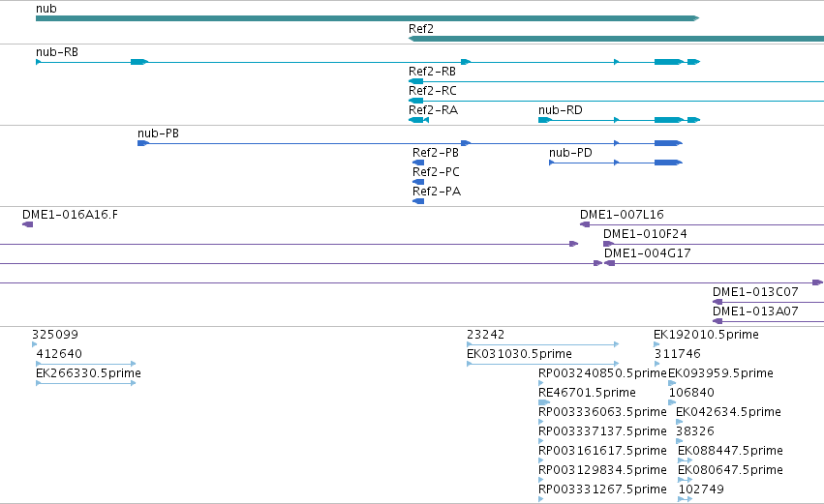
Task: Select the DME1-004G17 clone label
Action: [648, 253]
